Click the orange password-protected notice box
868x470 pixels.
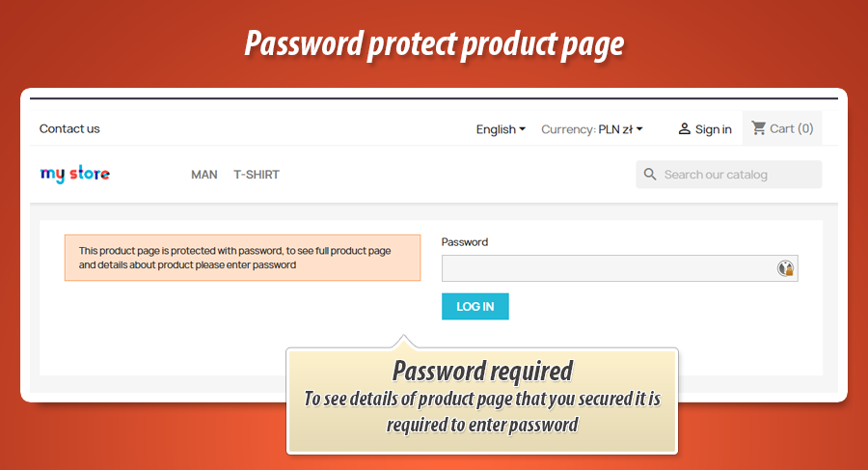click(242, 258)
